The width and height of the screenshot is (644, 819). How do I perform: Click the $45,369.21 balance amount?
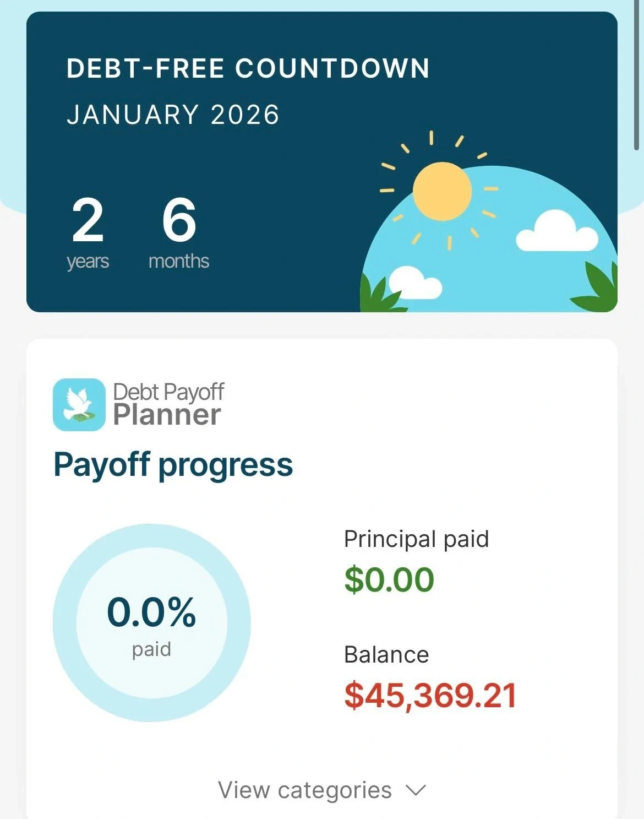[430, 695]
